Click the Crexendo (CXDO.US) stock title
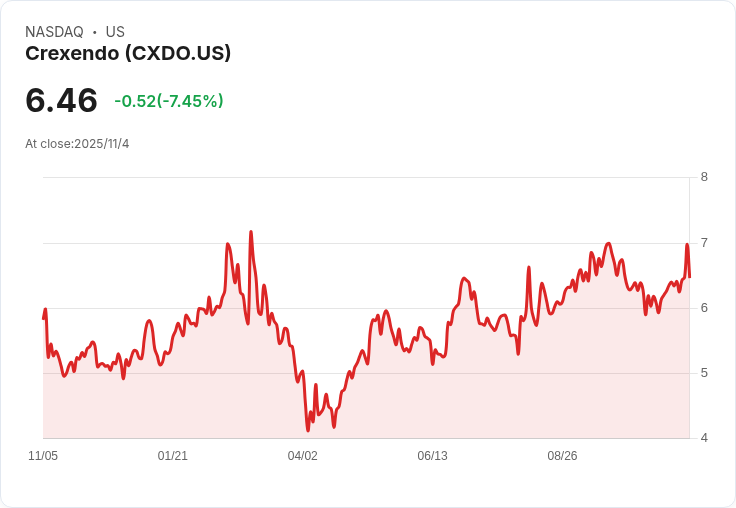 128,53
